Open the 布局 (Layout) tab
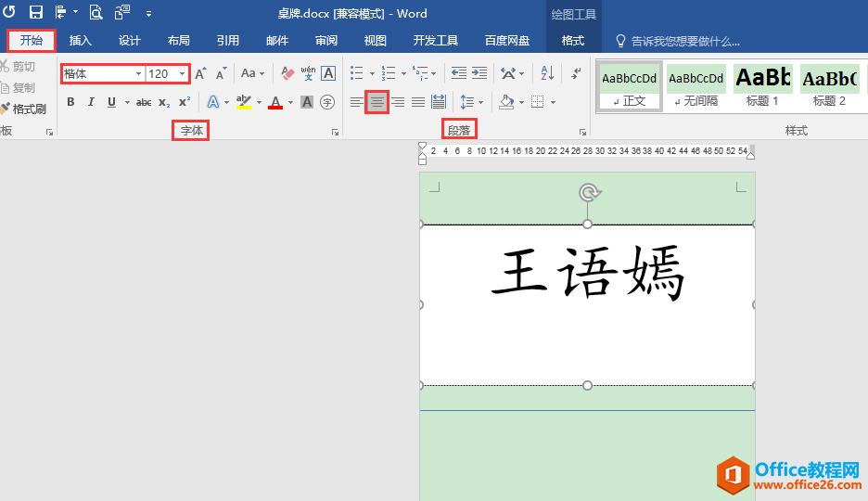The image size is (868, 501). pyautogui.click(x=179, y=41)
